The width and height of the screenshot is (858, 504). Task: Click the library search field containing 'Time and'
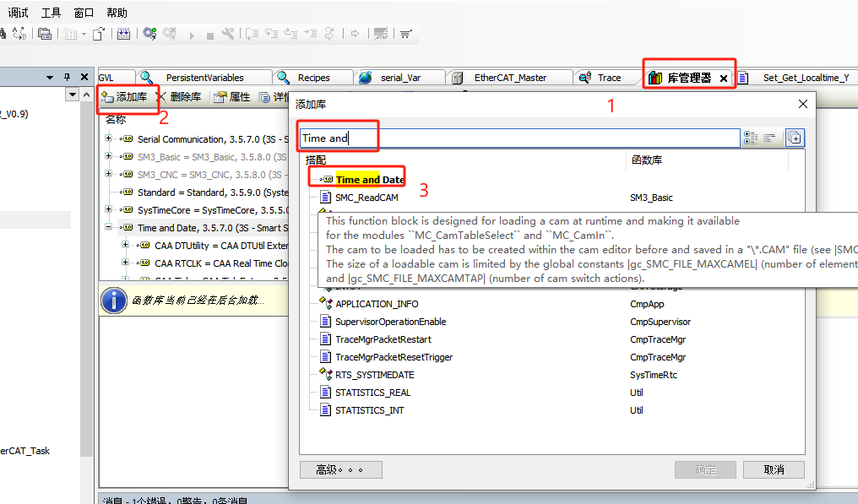(519, 138)
